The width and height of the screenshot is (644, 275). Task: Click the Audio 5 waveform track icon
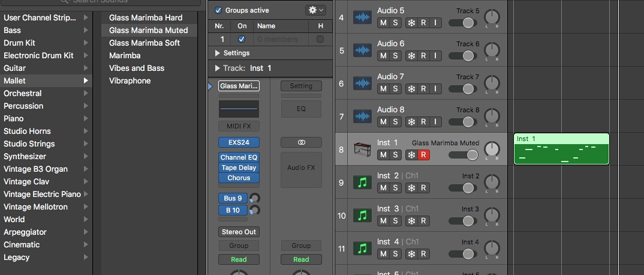[362, 17]
